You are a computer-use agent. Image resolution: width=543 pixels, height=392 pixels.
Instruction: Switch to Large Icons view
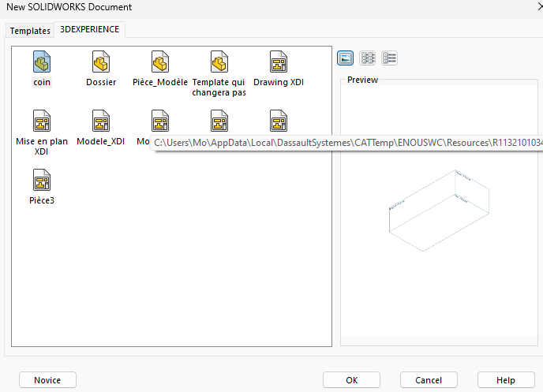tap(346, 58)
